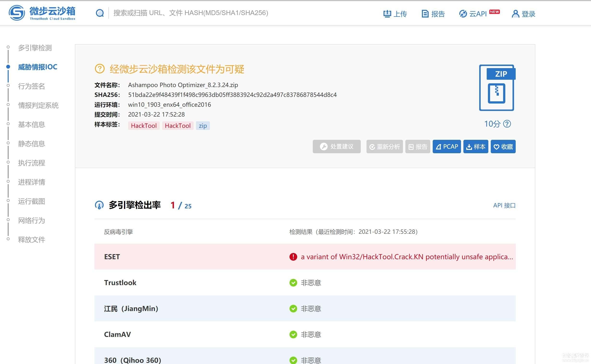591x364 pixels.
Task: Click the 登录 login link
Action: [x=523, y=14]
